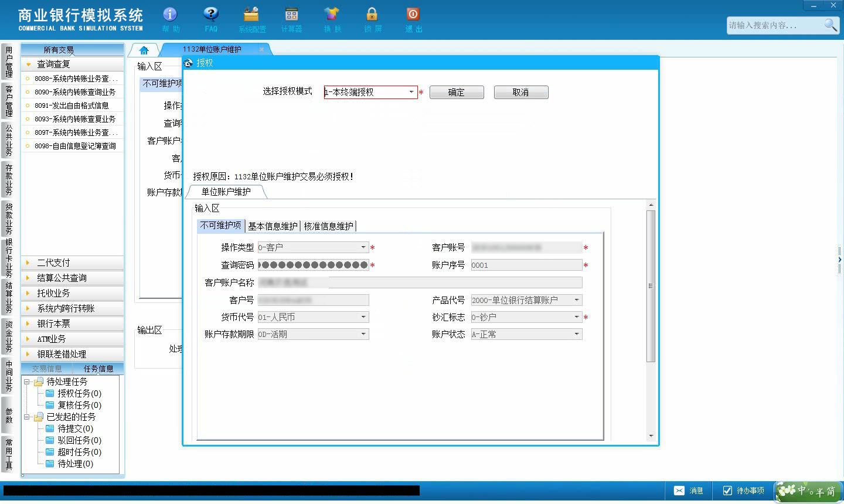Expand the 银联差错处理 menu group

click(73, 354)
